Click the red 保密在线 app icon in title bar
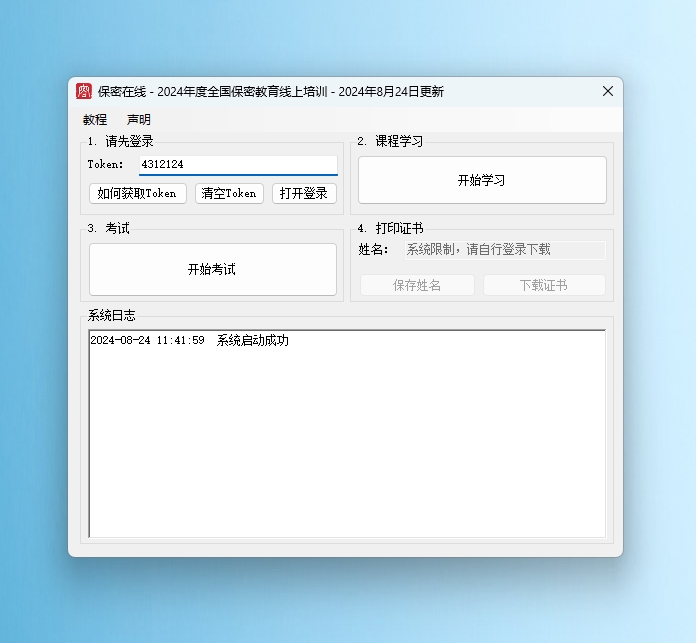 [83, 91]
